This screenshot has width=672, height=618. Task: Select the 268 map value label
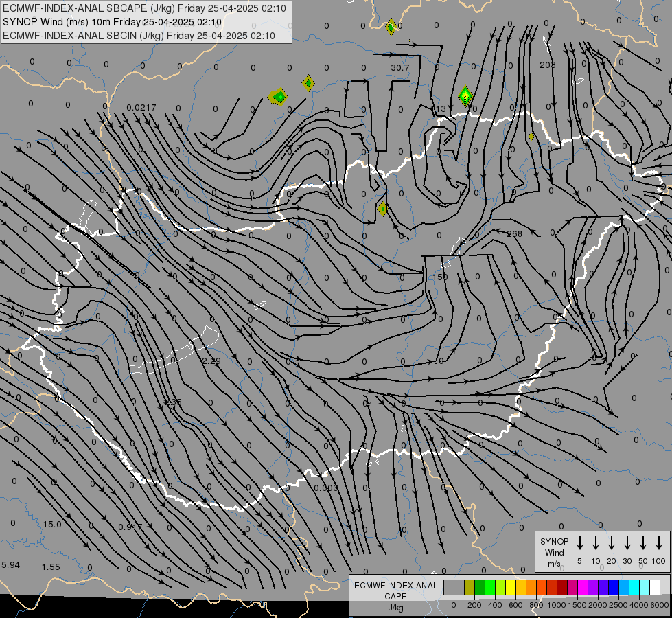514,233
